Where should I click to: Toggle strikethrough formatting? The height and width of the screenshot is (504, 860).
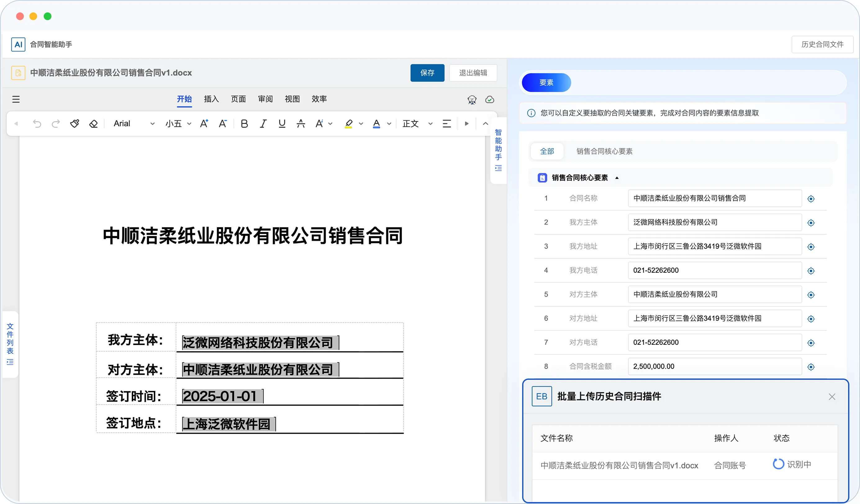301,124
